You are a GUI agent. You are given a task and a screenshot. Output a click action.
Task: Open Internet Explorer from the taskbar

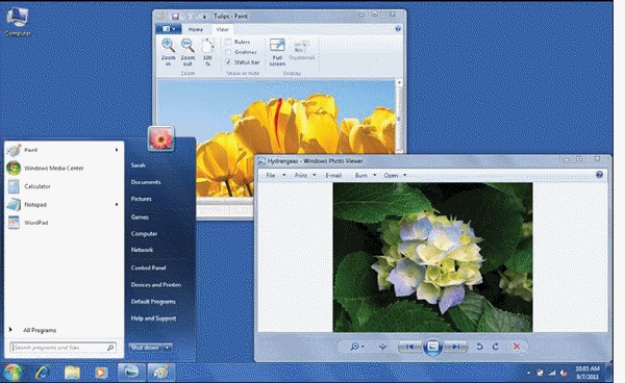[43, 373]
